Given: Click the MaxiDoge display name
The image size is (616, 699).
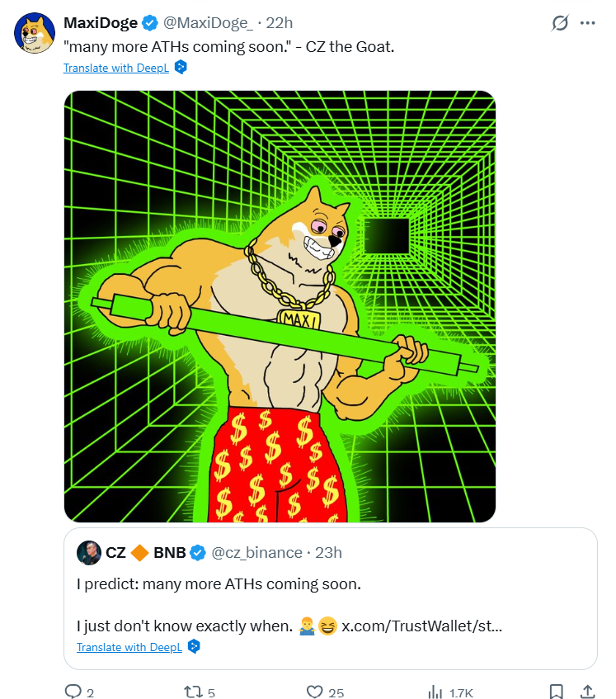Looking at the screenshot, I should tap(101, 23).
